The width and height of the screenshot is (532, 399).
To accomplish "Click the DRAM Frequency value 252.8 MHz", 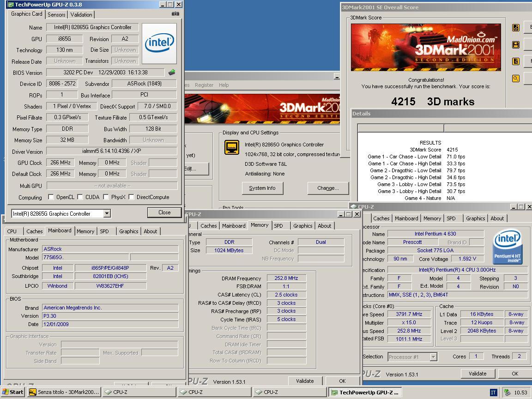I will (286, 278).
